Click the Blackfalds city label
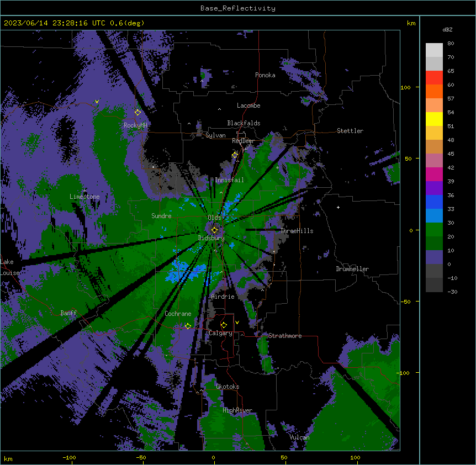The height and width of the screenshot is (465, 476). tap(244, 123)
